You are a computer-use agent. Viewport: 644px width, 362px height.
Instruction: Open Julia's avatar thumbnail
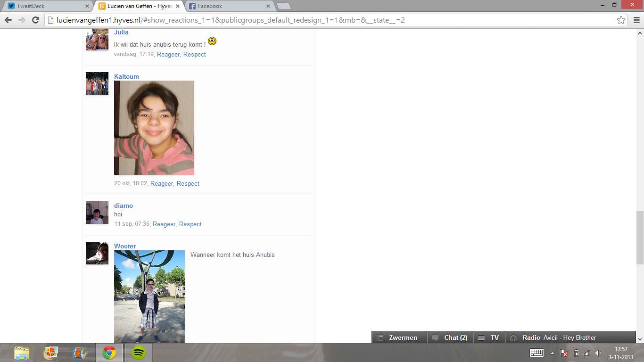[97, 39]
